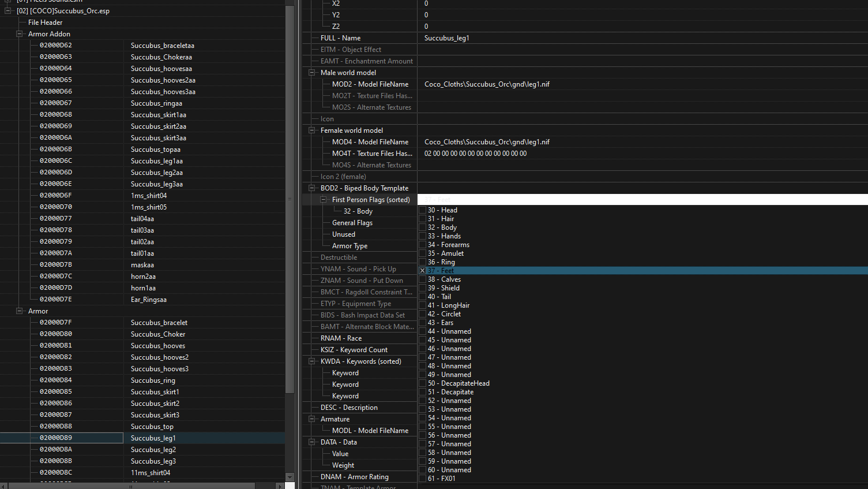Collapse the Armor group in the tree
The height and width of the screenshot is (489, 868).
click(x=19, y=311)
